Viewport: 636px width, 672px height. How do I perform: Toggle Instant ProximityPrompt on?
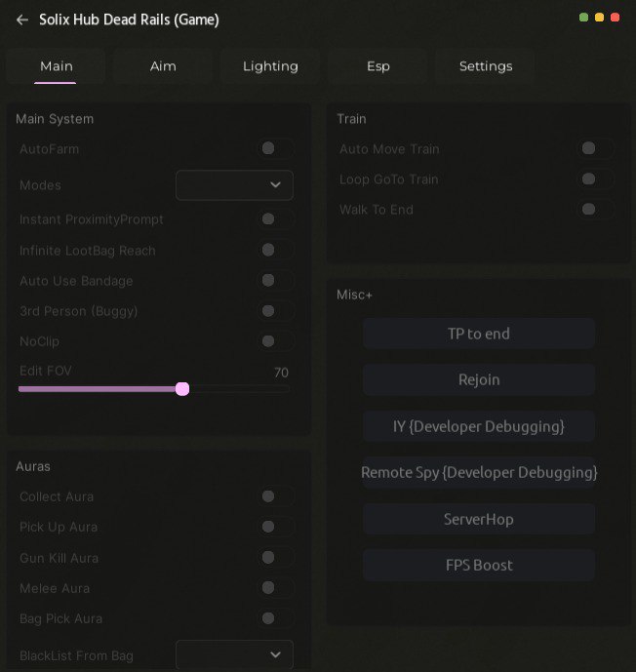pyautogui.click(x=275, y=219)
